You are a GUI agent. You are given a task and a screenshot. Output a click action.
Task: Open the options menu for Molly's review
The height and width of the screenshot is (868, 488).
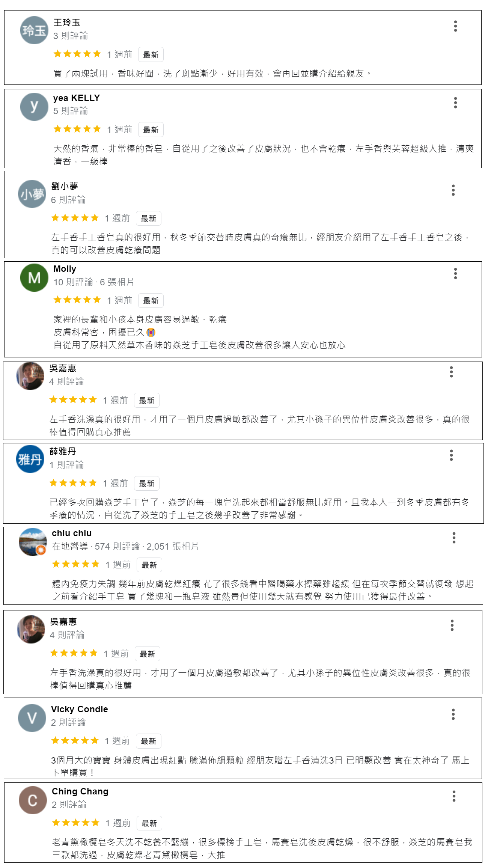pyautogui.click(x=455, y=274)
